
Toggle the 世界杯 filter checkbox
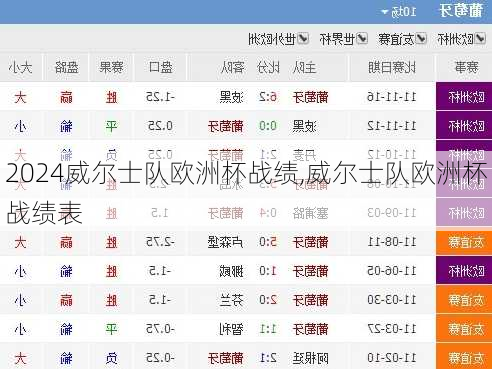(x=362, y=39)
